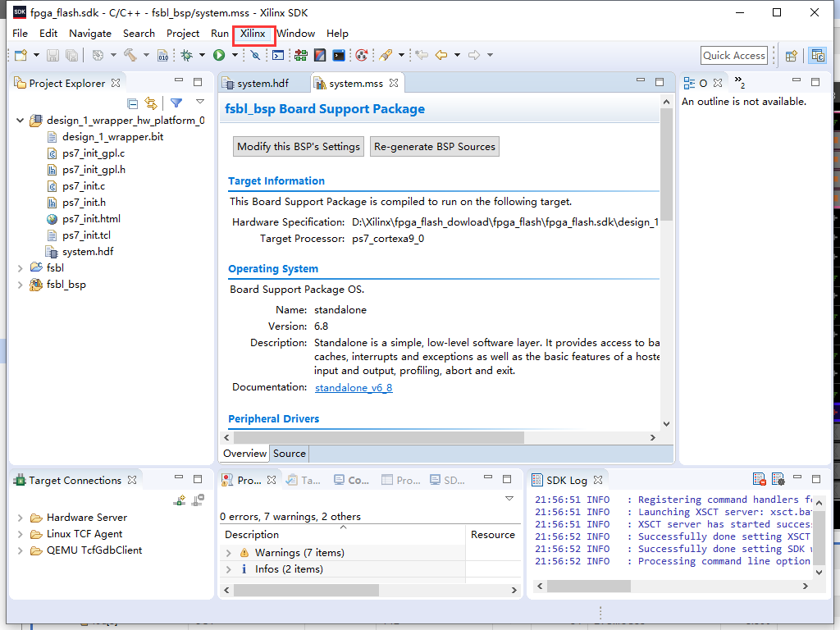Click the yellow Back arrow icon

click(x=441, y=55)
